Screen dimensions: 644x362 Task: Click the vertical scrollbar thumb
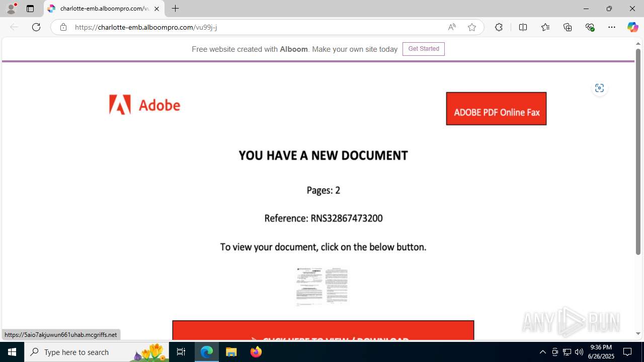coord(638,151)
